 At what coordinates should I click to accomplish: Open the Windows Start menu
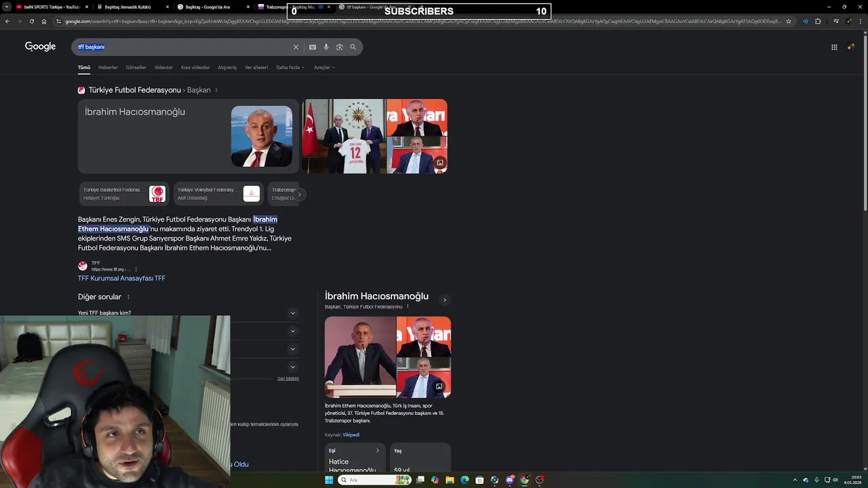(329, 480)
